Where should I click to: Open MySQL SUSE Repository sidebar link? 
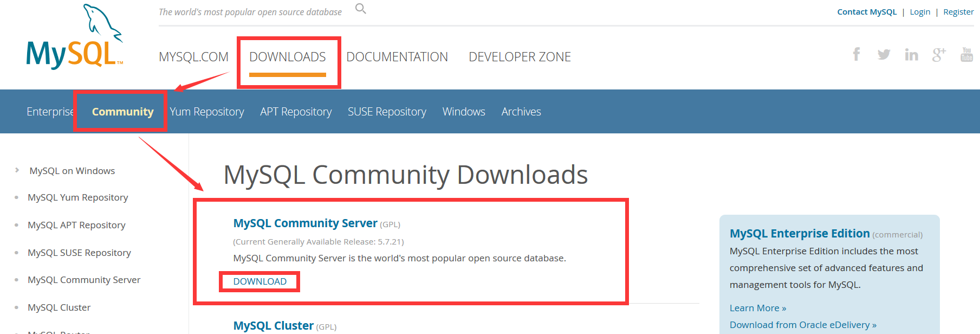(79, 253)
